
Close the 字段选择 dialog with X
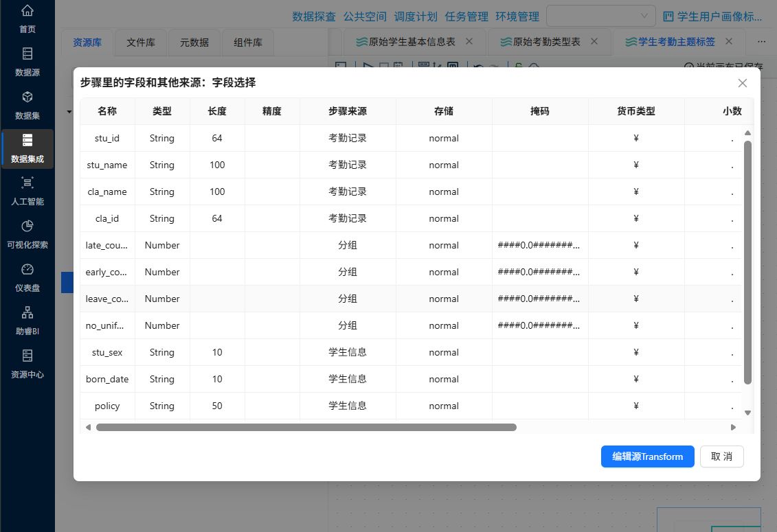[743, 83]
